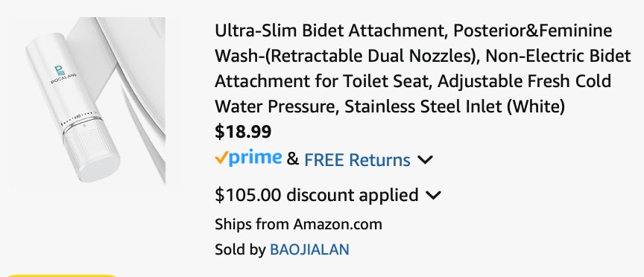Click the yellow button below the thumbnail

coord(63,276)
